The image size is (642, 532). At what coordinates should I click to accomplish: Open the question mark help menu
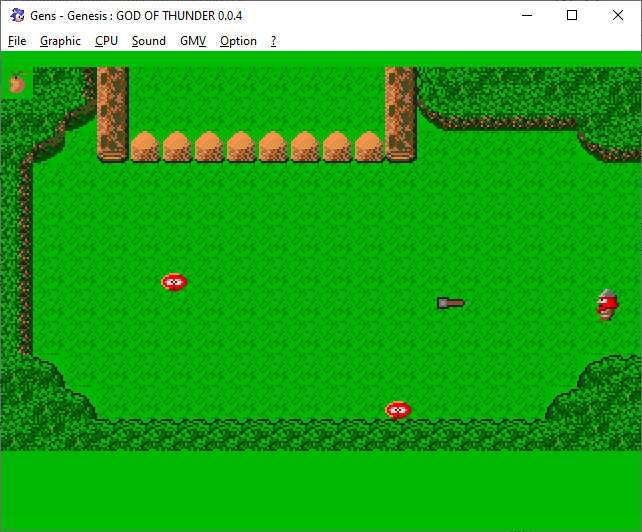click(x=274, y=41)
